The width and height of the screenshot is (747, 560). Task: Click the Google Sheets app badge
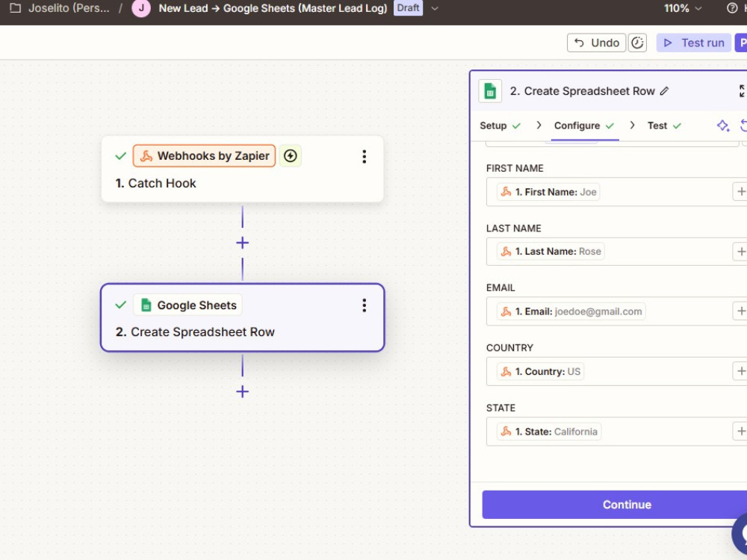[x=187, y=305]
